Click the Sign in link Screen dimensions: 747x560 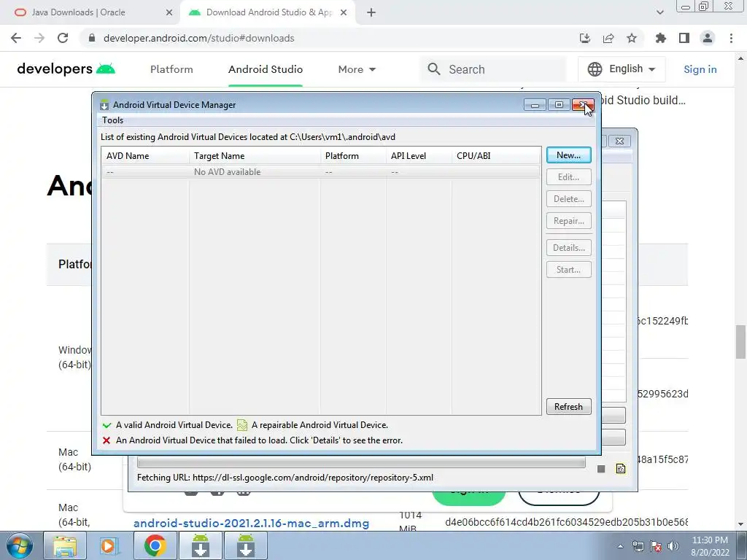700,69
